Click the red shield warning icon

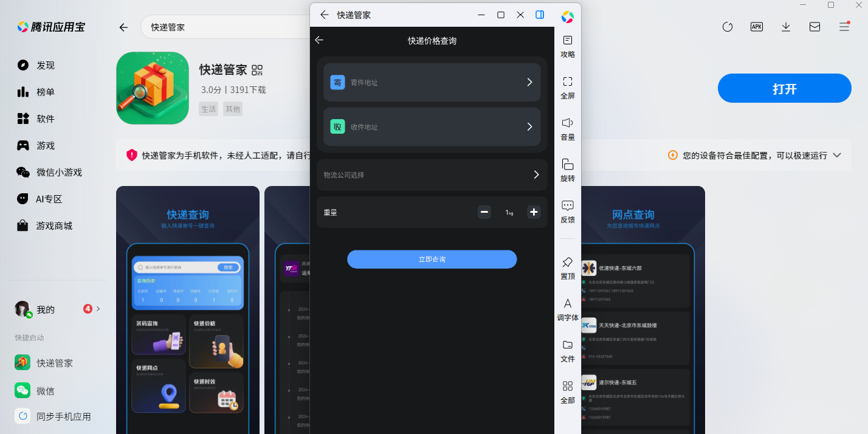click(x=132, y=155)
